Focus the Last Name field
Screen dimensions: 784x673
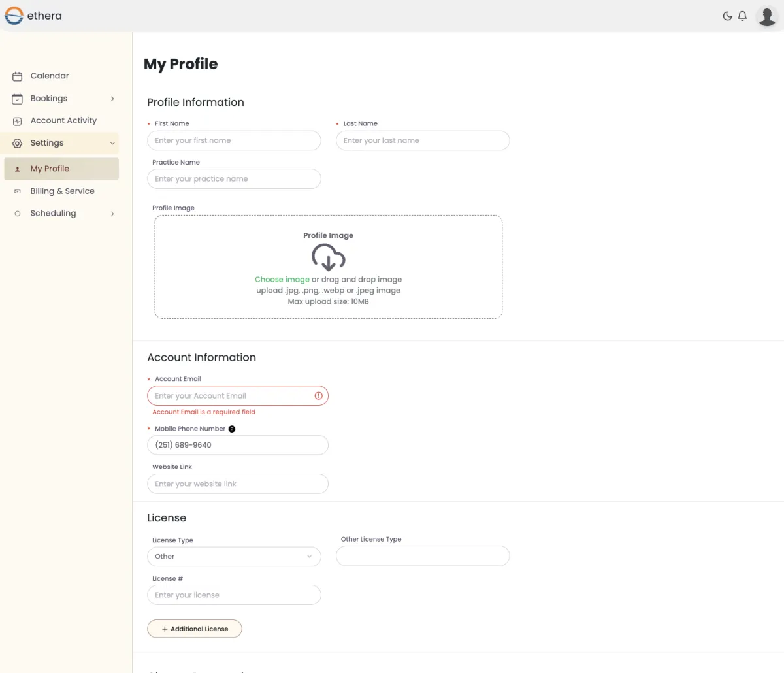click(423, 140)
